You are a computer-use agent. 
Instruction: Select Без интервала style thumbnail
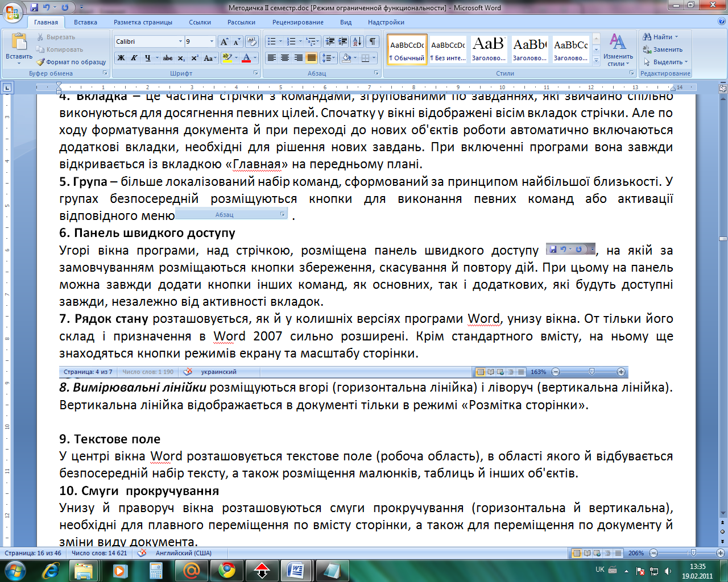[448, 49]
